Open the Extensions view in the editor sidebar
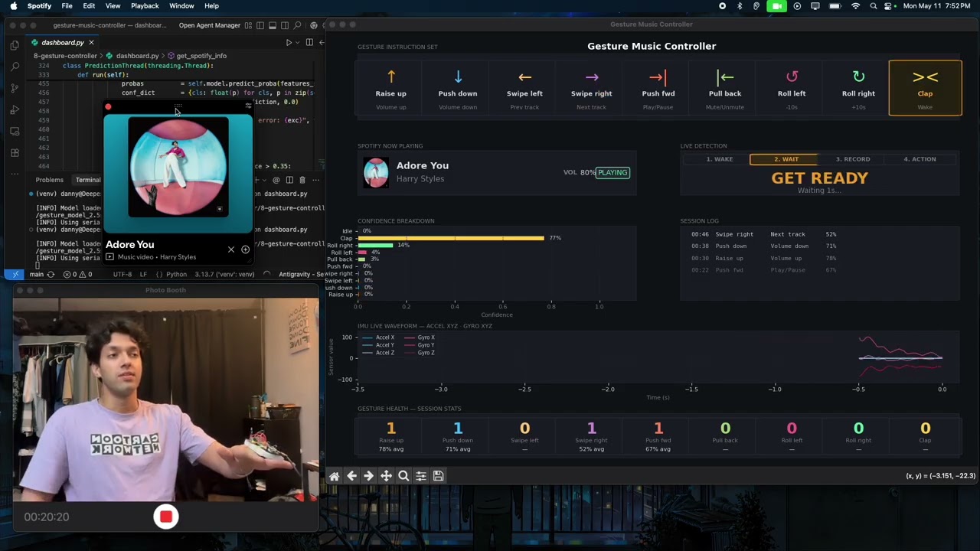The width and height of the screenshot is (980, 551). 15,153
